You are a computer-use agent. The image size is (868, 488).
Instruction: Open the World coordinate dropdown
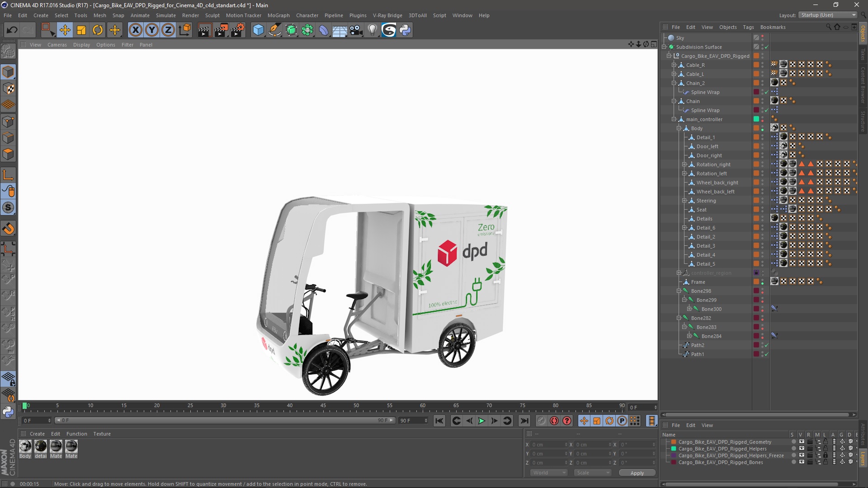pyautogui.click(x=549, y=473)
